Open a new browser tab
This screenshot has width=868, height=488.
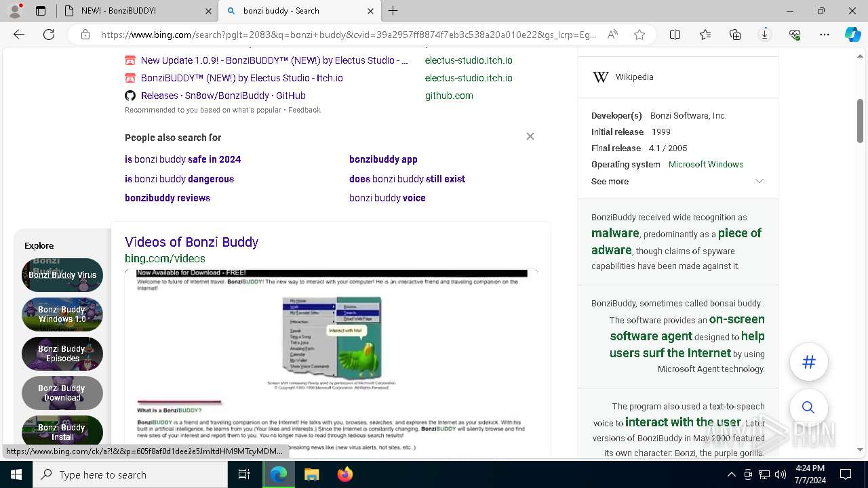pyautogui.click(x=393, y=11)
